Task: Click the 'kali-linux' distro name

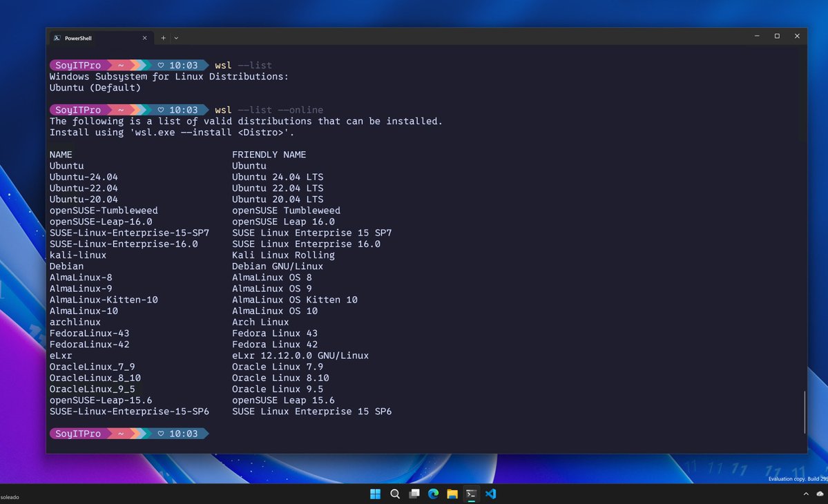Action: tap(78, 255)
